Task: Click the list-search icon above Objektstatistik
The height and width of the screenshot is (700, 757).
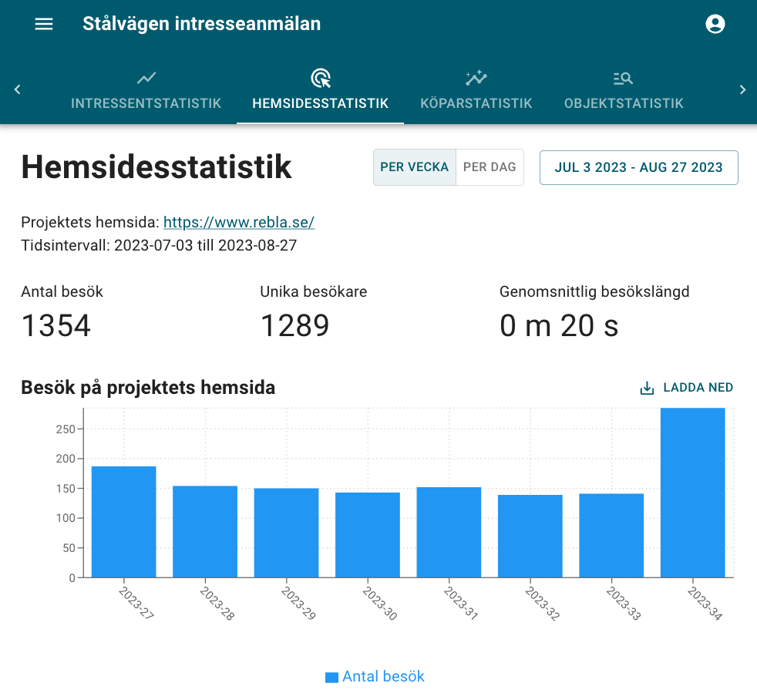Action: [622, 77]
